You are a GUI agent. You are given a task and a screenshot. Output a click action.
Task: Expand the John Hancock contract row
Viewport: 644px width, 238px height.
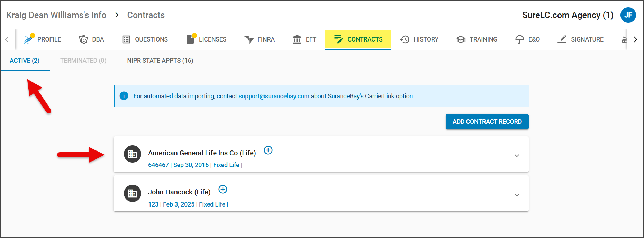pyautogui.click(x=517, y=195)
